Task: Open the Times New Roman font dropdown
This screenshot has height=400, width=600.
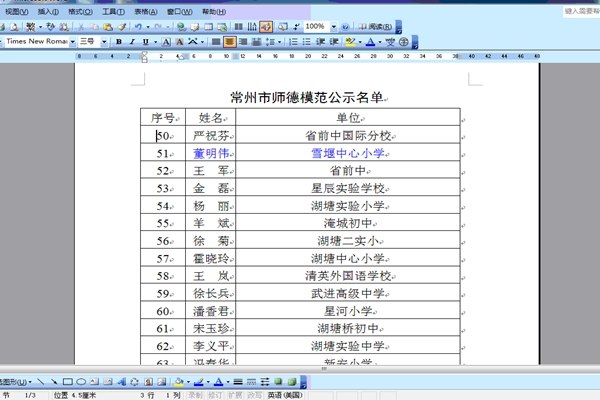Action: tap(72, 42)
